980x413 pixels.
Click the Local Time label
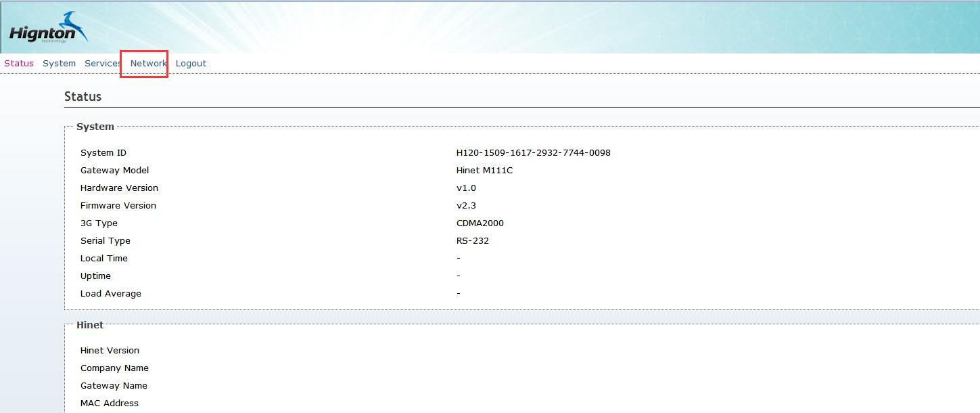coord(103,259)
